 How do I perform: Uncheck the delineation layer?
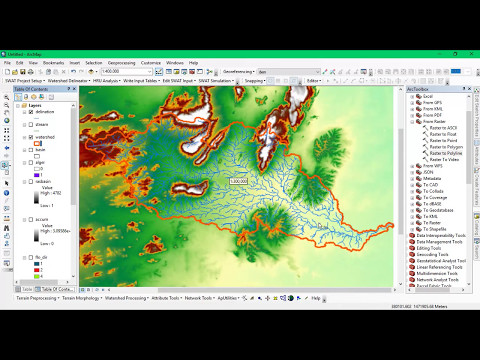(x=31, y=112)
